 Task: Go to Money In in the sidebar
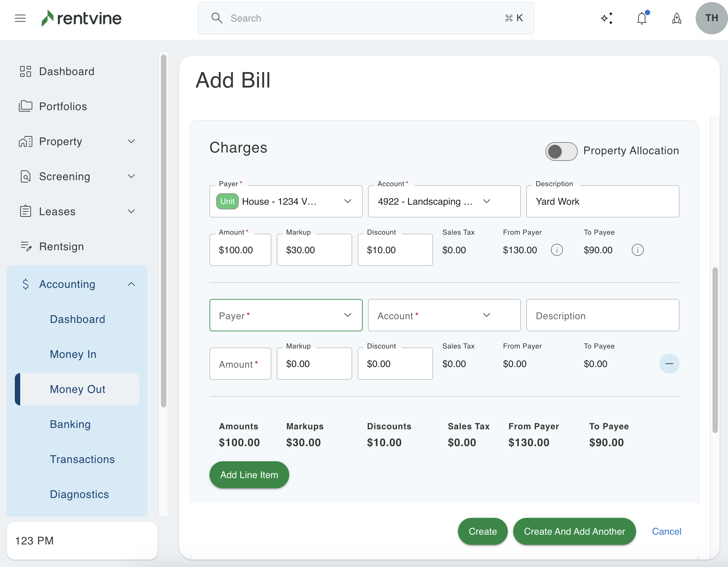pyautogui.click(x=73, y=354)
